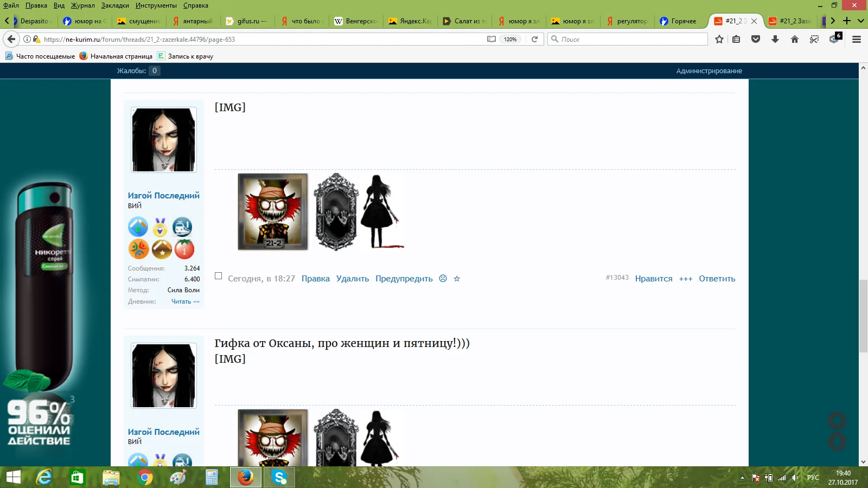Screen dimensions: 868x488
Task: Click Mad Hatter signature image in first post
Action: pos(273,212)
